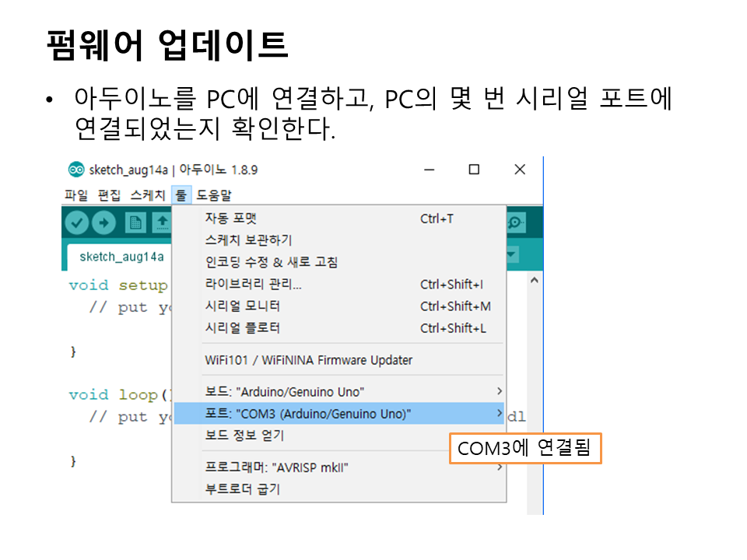The image size is (747, 560).
Task: Click the void setup code line
Action: click(x=118, y=285)
